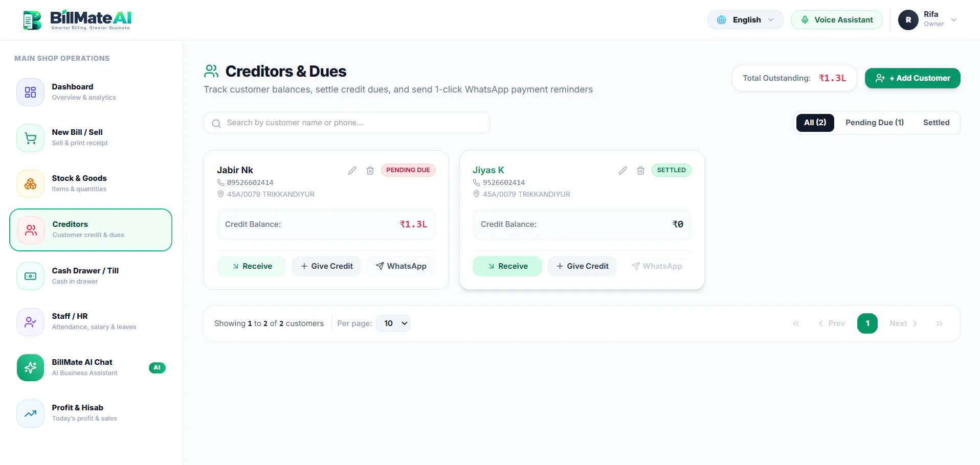Viewport: 980px width, 465px height.
Task: Click the phone icon beside 09526602414
Action: point(221,182)
